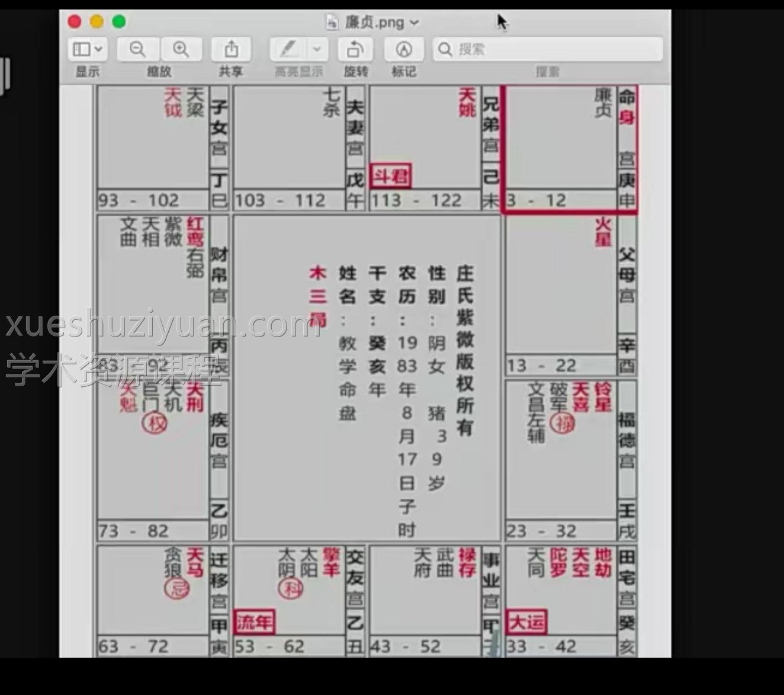Click the 廉贞.png window title text
The height and width of the screenshot is (695, 784).
click(374, 23)
